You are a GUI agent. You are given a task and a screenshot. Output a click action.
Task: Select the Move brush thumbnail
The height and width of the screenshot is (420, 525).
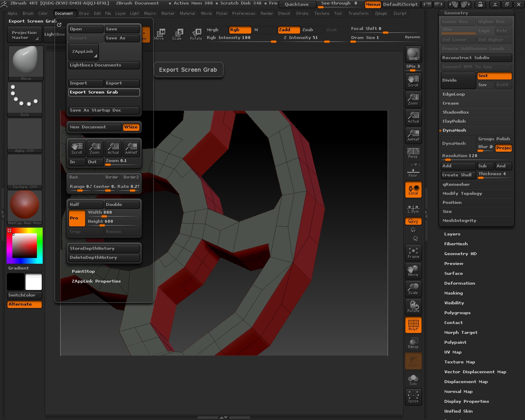(25, 61)
